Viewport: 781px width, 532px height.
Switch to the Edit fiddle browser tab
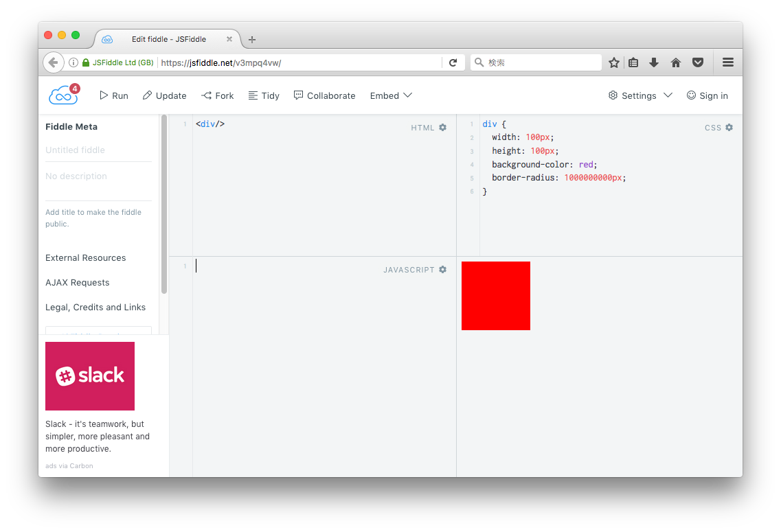(x=168, y=39)
